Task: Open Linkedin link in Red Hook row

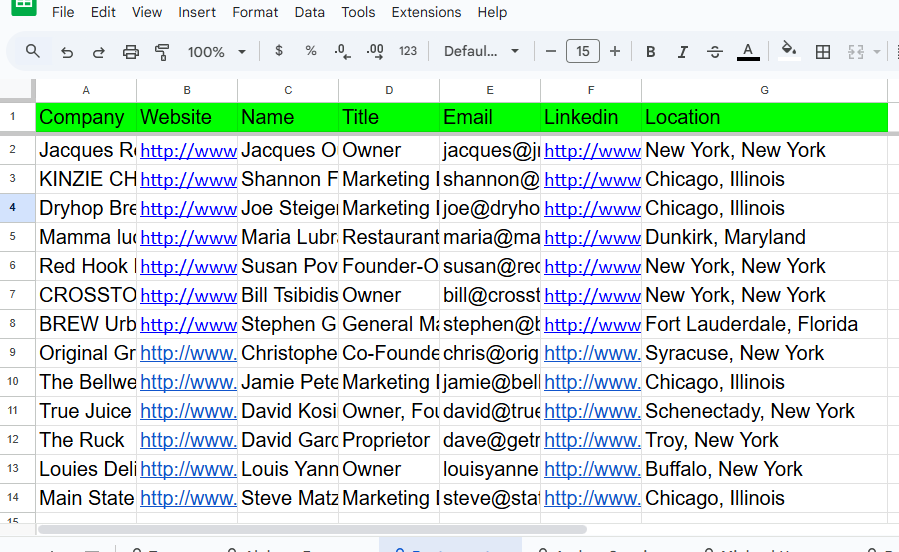Action: pyautogui.click(x=592, y=267)
